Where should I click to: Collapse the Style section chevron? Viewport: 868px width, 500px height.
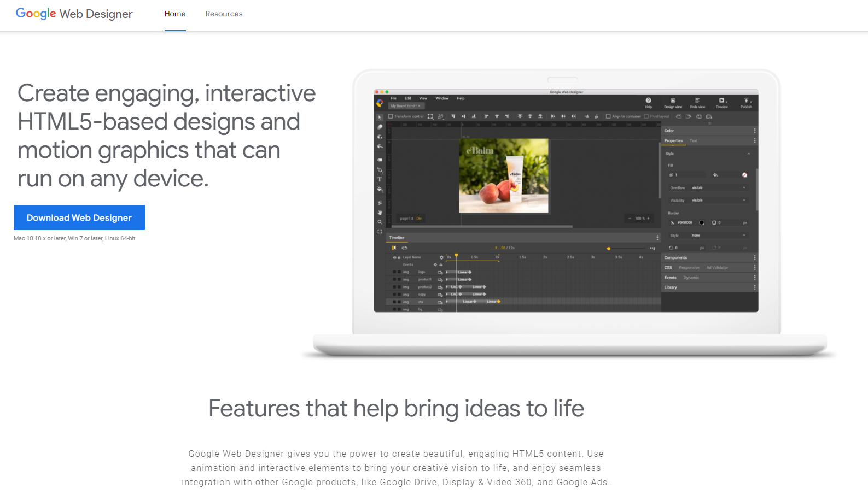[x=749, y=154]
